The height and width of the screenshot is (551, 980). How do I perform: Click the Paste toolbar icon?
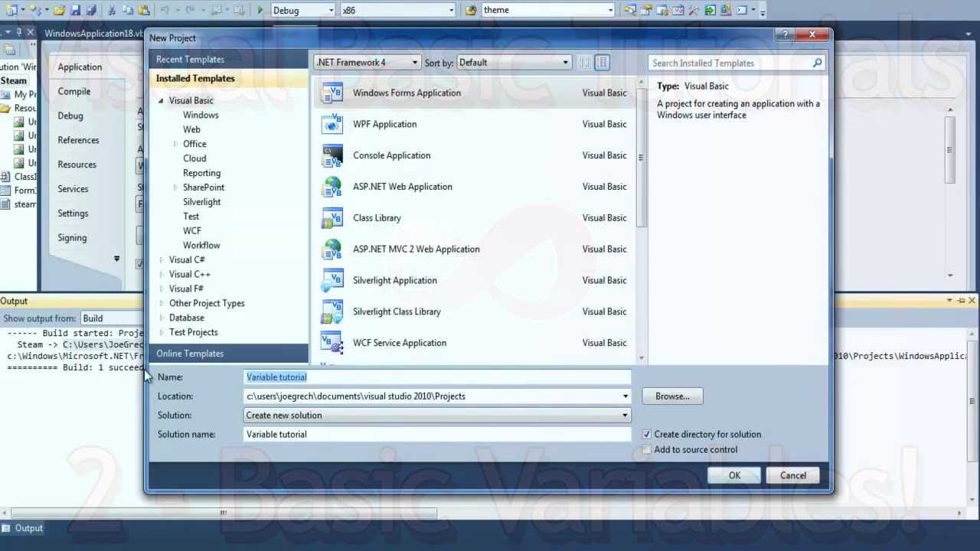tap(144, 10)
